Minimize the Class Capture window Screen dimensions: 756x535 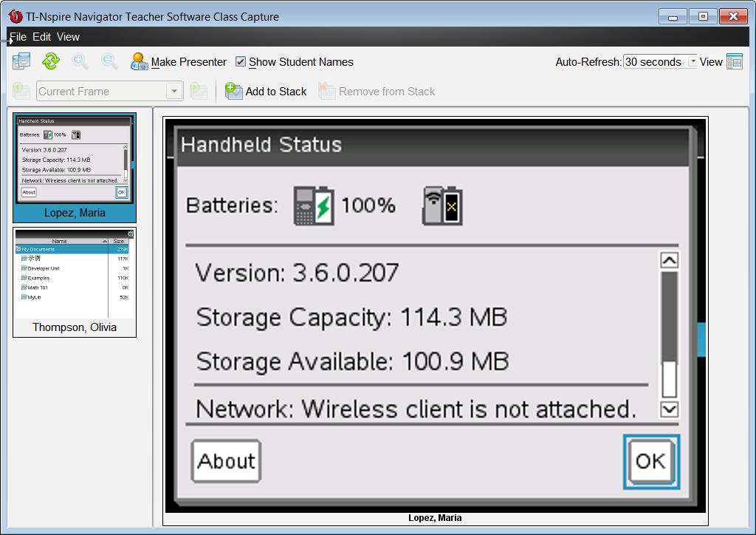[x=673, y=16]
